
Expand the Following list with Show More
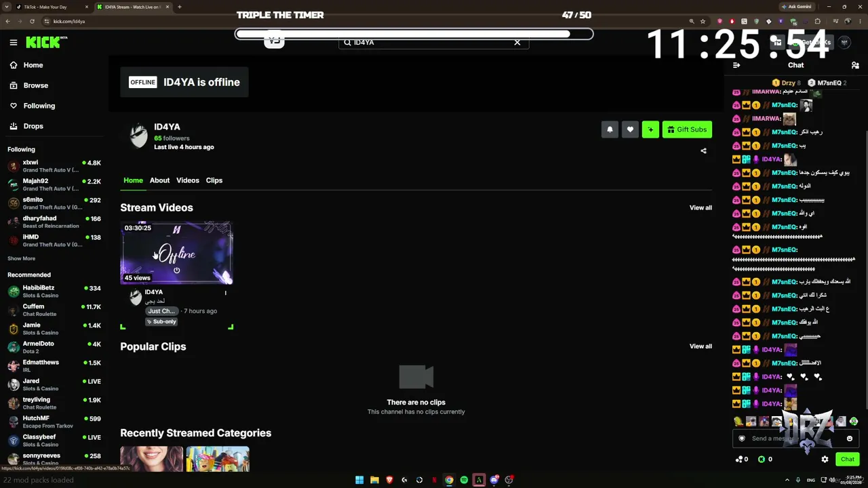coord(21,258)
